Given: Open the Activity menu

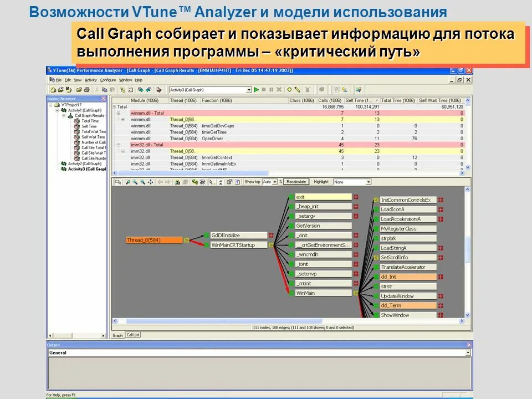Looking at the screenshot, I should [90, 80].
